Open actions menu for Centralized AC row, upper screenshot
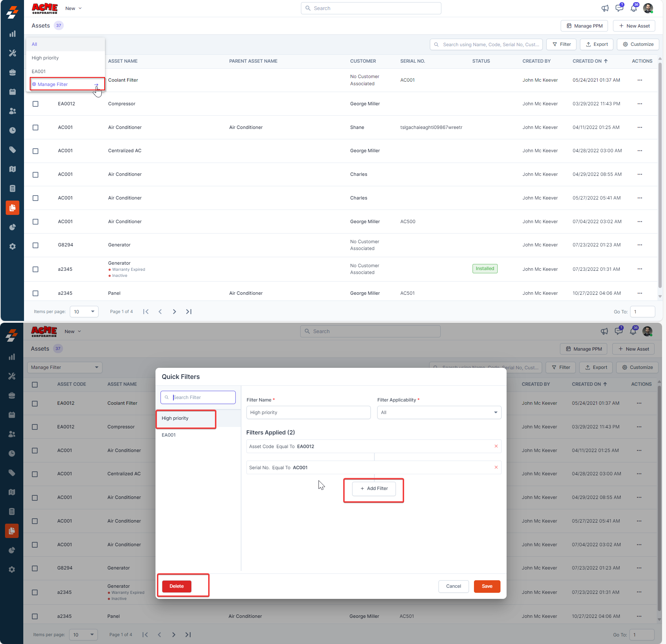The image size is (666, 644). click(x=640, y=151)
